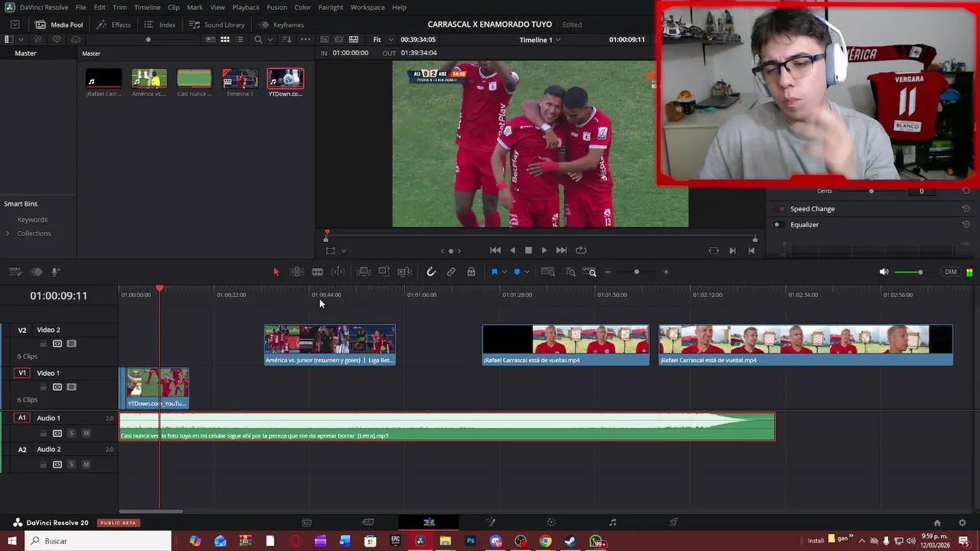Mute Audio 2 track with M button
This screenshot has width=980, height=551.
86,465
